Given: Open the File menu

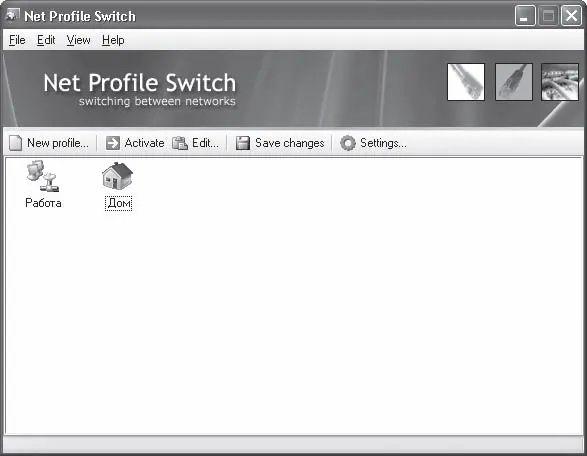Looking at the screenshot, I should [x=17, y=40].
